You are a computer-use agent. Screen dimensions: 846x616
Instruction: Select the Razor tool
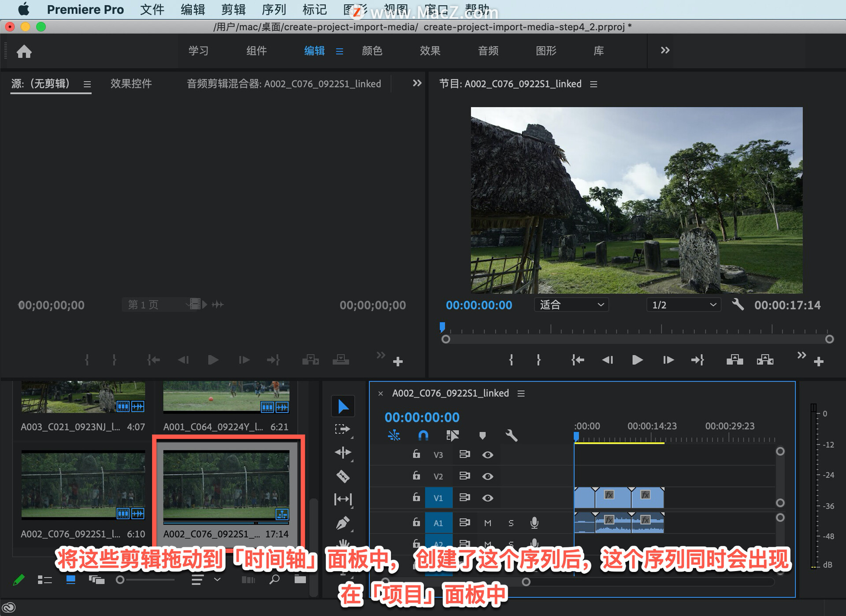pos(343,476)
